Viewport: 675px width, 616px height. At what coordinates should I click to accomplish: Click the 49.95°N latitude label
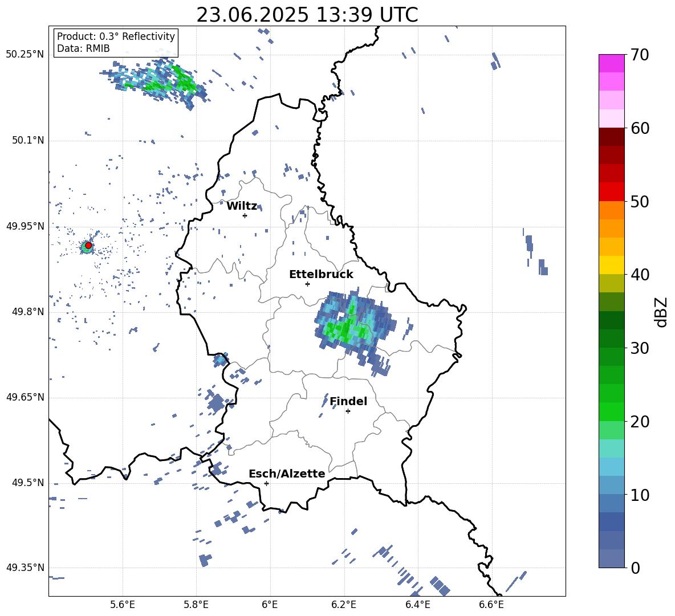click(x=25, y=226)
